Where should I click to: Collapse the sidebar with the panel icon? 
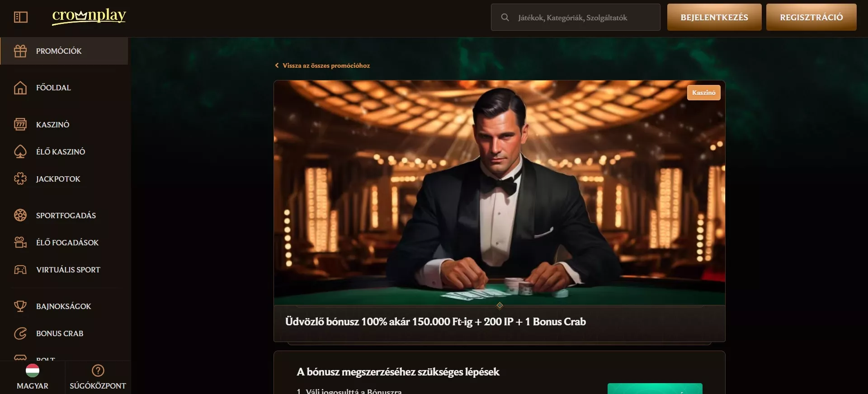coord(21,17)
